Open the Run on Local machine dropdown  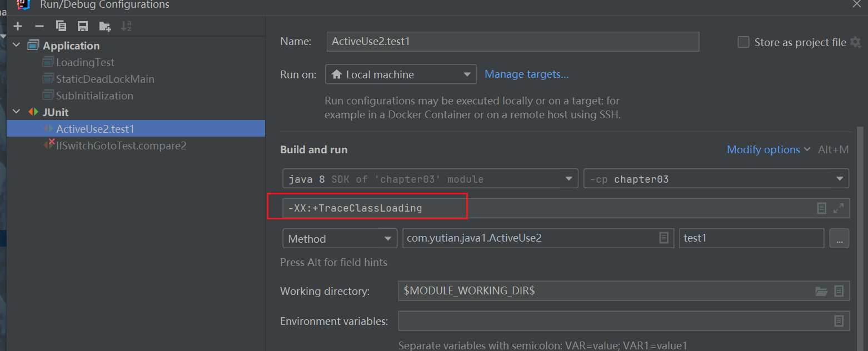pyautogui.click(x=400, y=74)
